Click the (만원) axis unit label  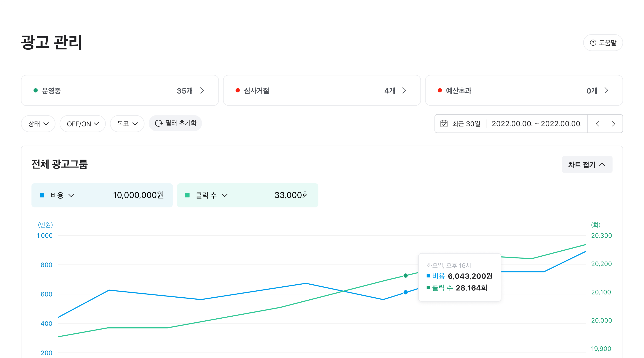[x=45, y=225]
